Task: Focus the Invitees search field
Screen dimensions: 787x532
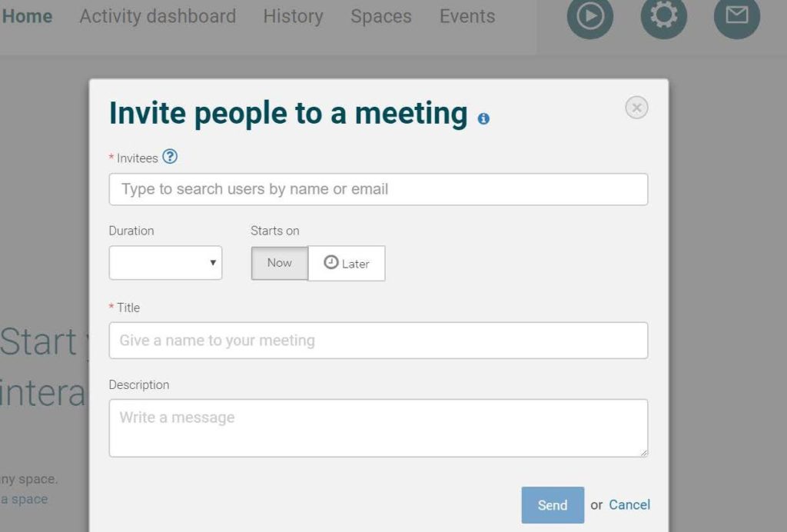Action: (x=378, y=189)
